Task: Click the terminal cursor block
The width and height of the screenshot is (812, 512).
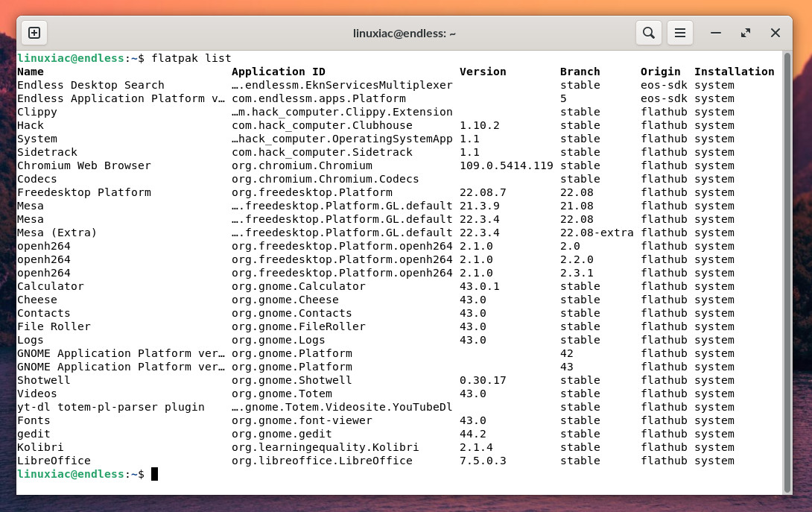Action: pos(154,474)
